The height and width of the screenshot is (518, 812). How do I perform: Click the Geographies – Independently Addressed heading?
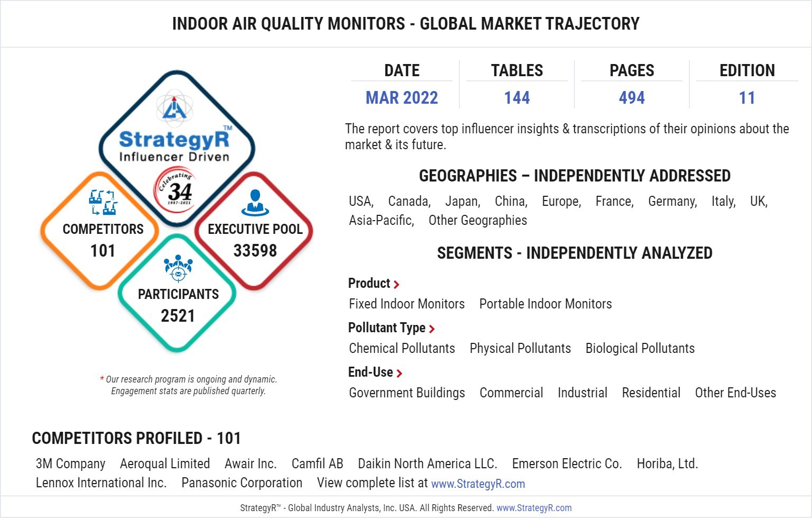pos(575,176)
